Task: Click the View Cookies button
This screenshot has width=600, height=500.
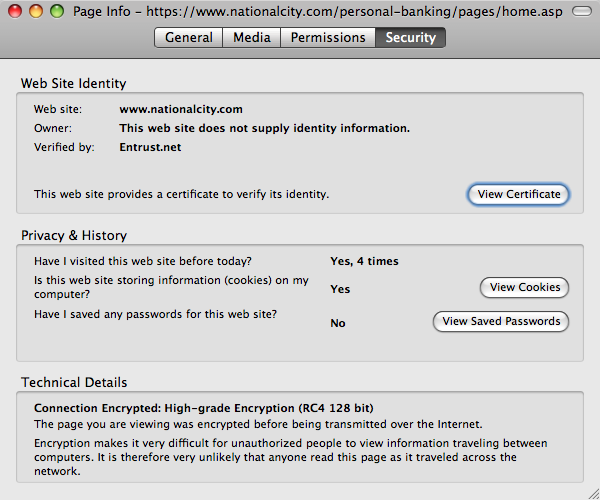Action: click(x=525, y=287)
